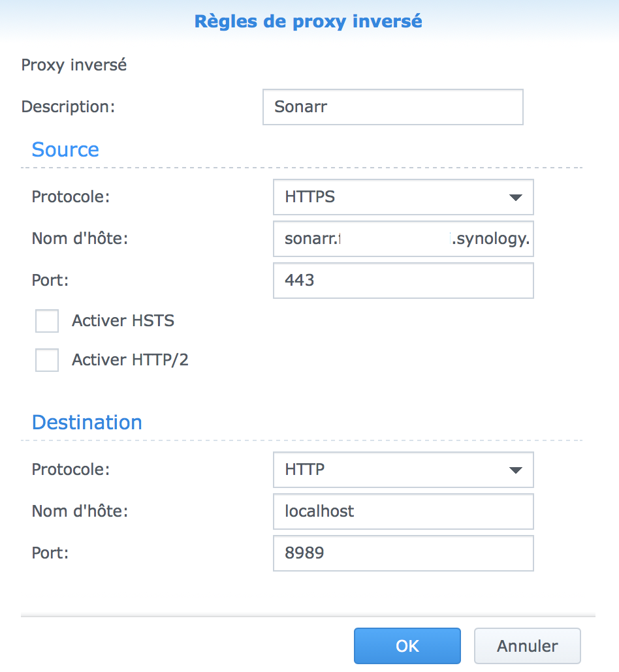The image size is (619, 672).
Task: Click the arrow icon beside HTTPS
Action: 515,197
